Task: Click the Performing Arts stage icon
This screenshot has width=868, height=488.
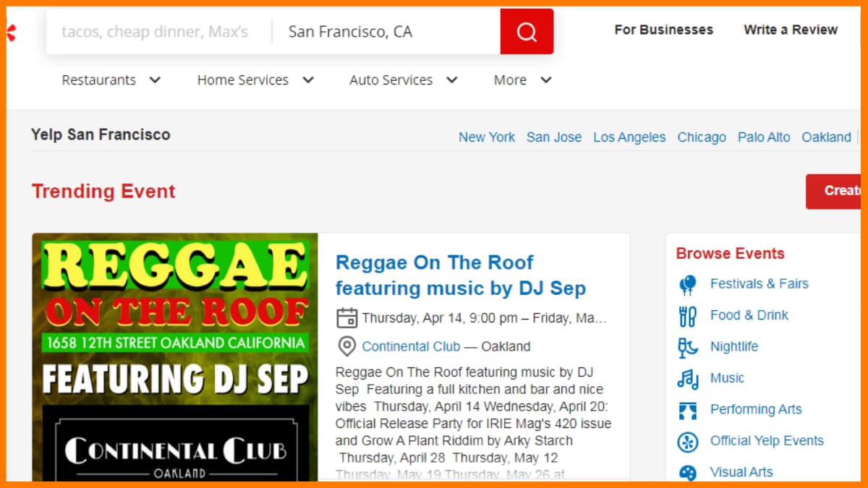Action: click(x=688, y=410)
